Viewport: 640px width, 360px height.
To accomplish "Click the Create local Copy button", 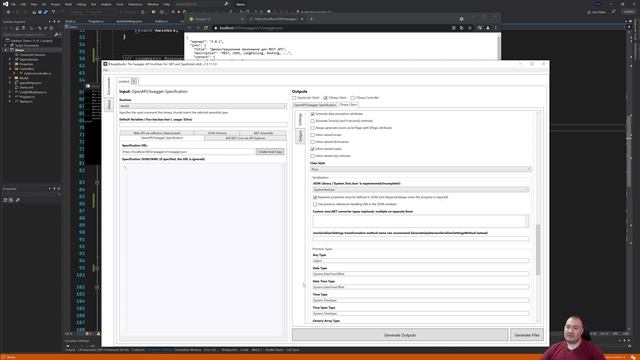I will pyautogui.click(x=270, y=152).
